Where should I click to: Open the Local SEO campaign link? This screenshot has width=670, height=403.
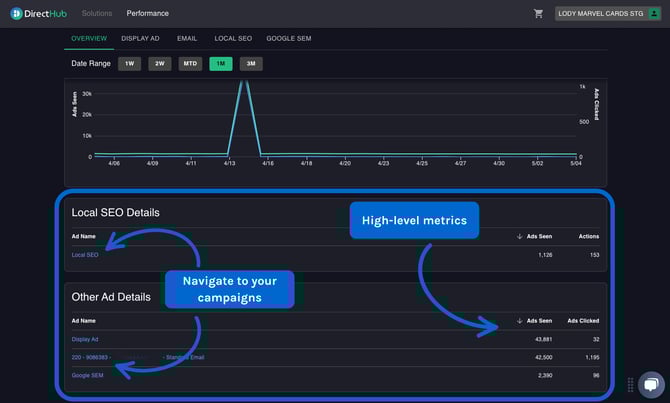[x=85, y=255]
